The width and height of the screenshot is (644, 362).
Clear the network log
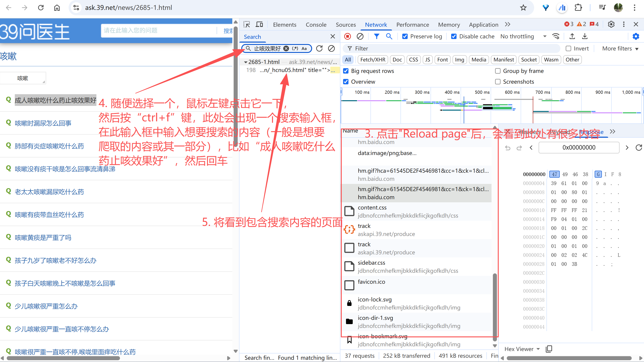click(360, 37)
